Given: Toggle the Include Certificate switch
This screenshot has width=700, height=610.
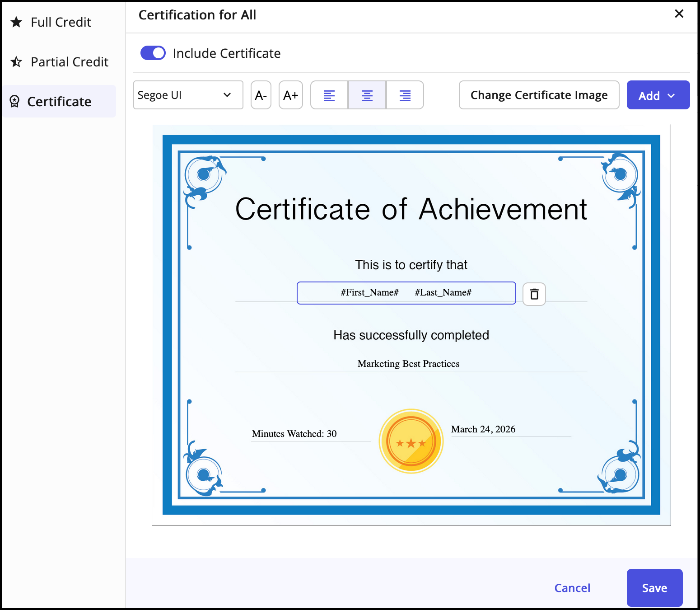Looking at the screenshot, I should pos(153,53).
